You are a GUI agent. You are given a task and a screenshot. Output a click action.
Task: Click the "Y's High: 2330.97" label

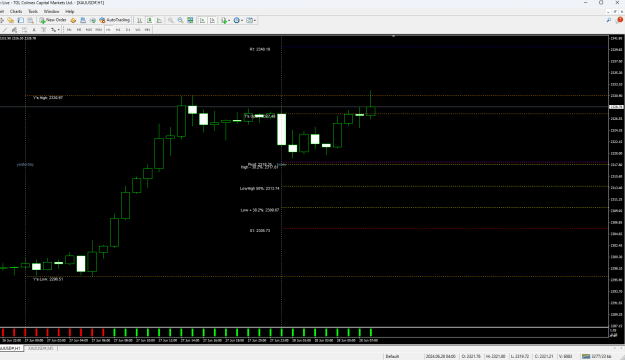click(48, 98)
